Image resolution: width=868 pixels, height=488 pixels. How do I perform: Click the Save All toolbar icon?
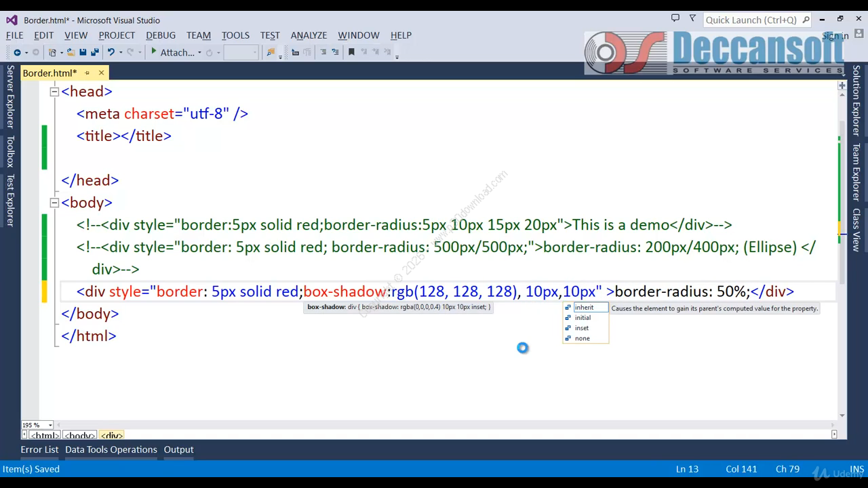[94, 52]
